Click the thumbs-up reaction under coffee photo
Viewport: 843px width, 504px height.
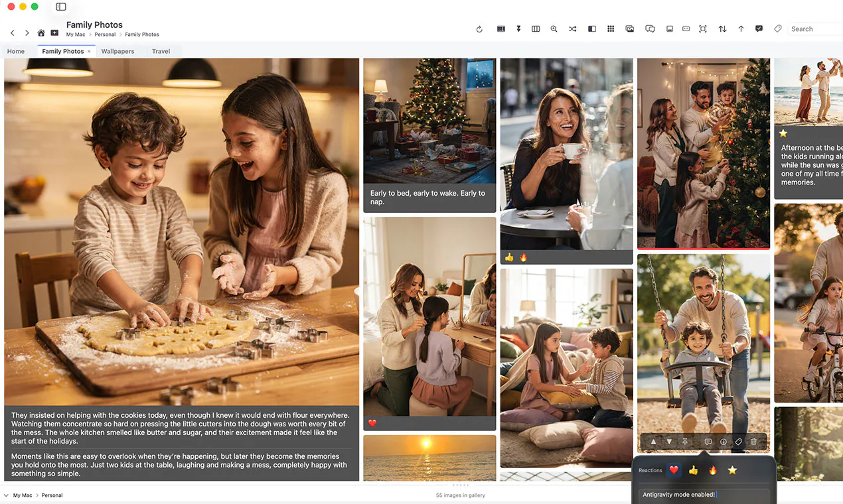pos(509,257)
